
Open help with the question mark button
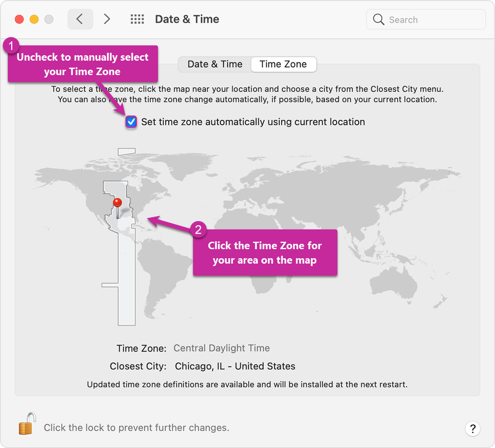point(473,428)
